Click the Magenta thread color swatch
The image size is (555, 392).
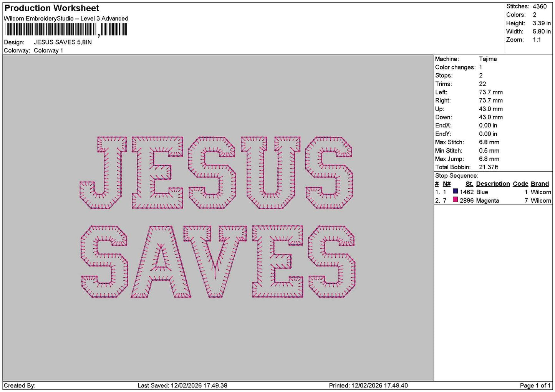(455, 200)
